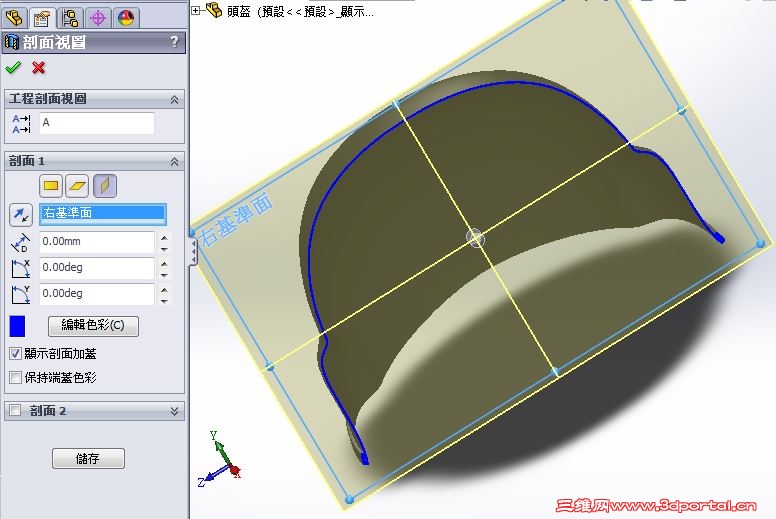Decrease the Y rotation angle
Image resolution: width=776 pixels, height=519 pixels.
(164, 300)
